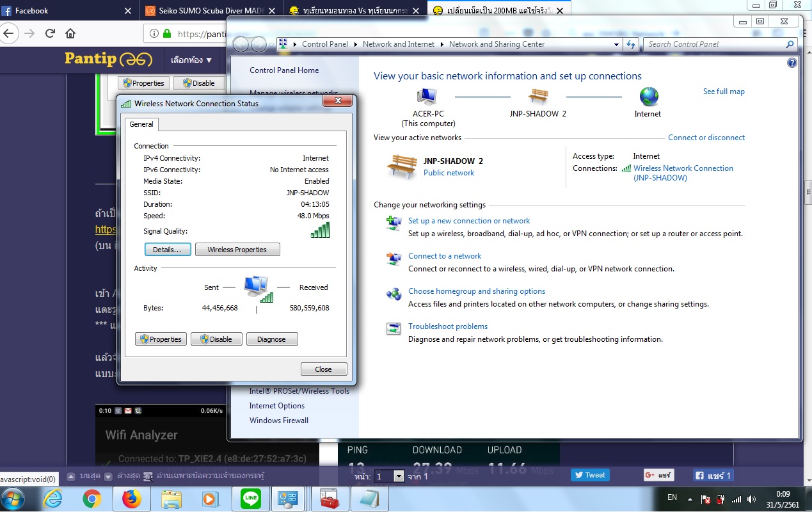
Task: Click the volume speaker tray icon
Action: [x=751, y=499]
